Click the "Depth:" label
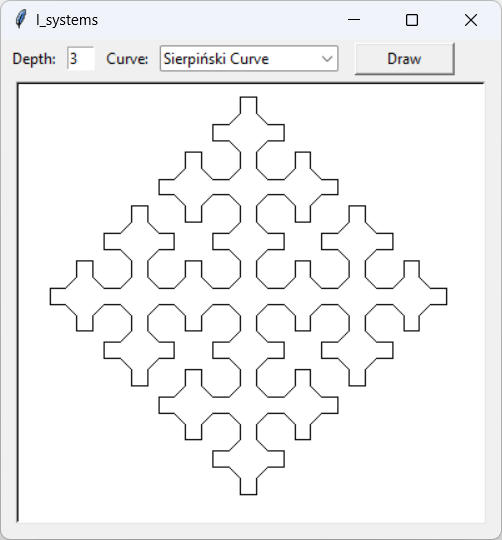 click(34, 59)
